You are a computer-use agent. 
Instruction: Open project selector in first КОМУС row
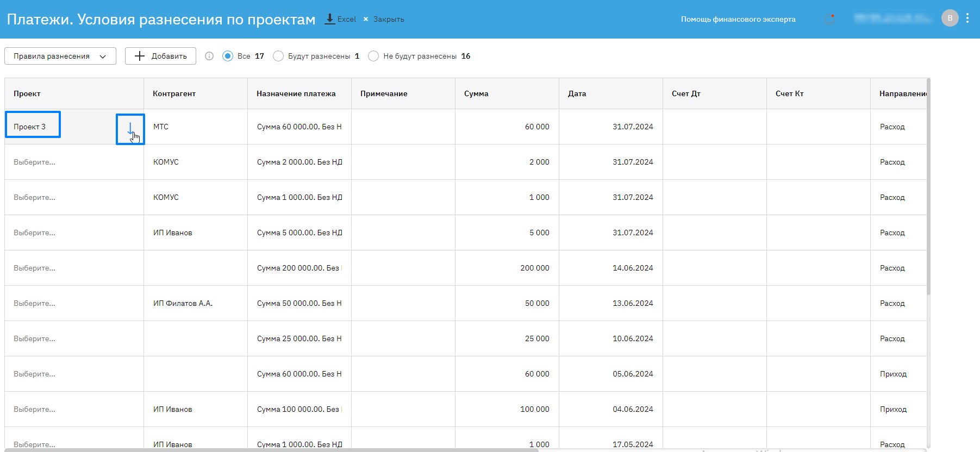(35, 162)
